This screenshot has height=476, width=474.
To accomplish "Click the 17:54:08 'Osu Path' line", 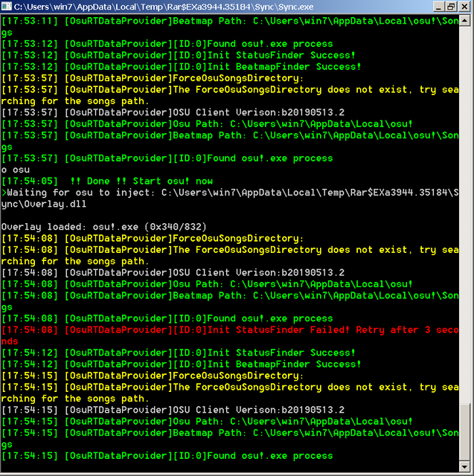I will click(x=207, y=284).
